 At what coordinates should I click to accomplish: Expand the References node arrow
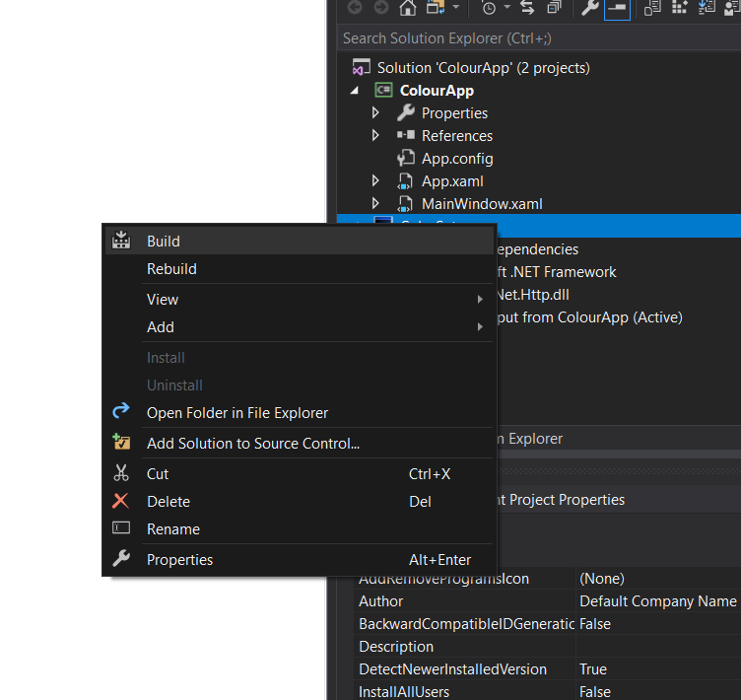click(375, 135)
